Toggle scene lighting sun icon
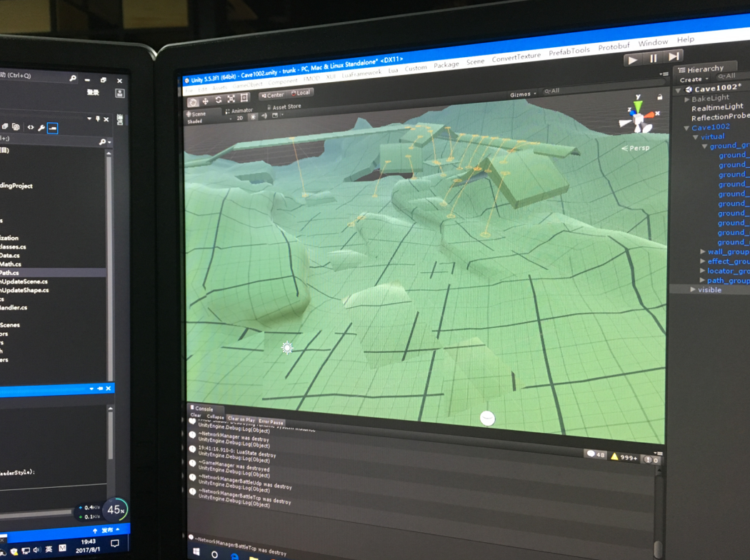 [253, 116]
